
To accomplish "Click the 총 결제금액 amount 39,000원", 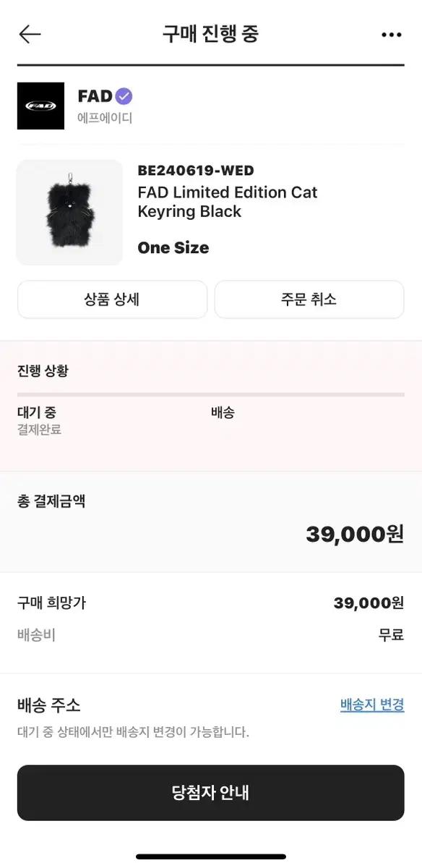I will tap(353, 535).
